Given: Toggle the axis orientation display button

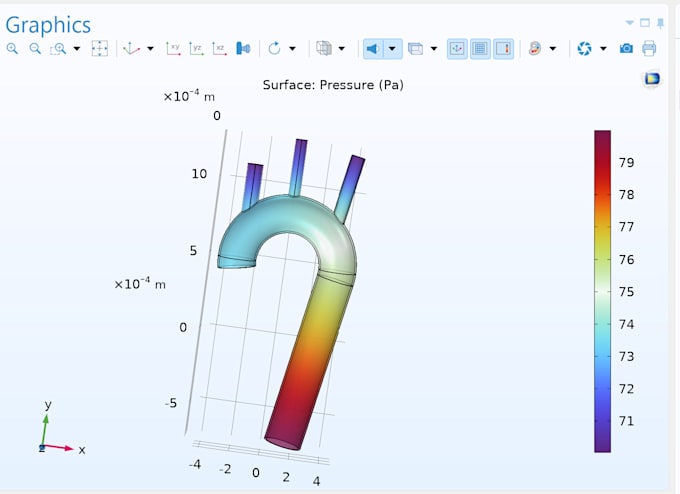Looking at the screenshot, I should (457, 49).
